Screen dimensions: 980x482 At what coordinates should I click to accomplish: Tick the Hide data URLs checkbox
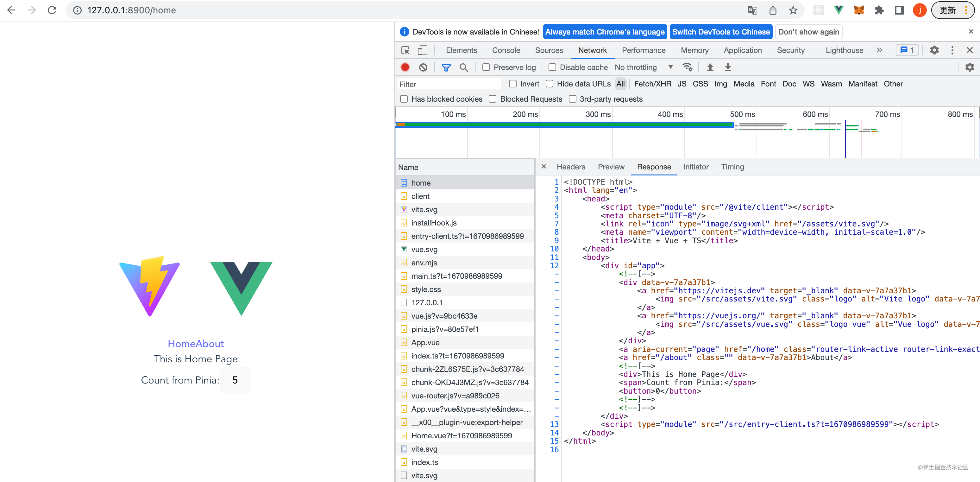tap(549, 84)
